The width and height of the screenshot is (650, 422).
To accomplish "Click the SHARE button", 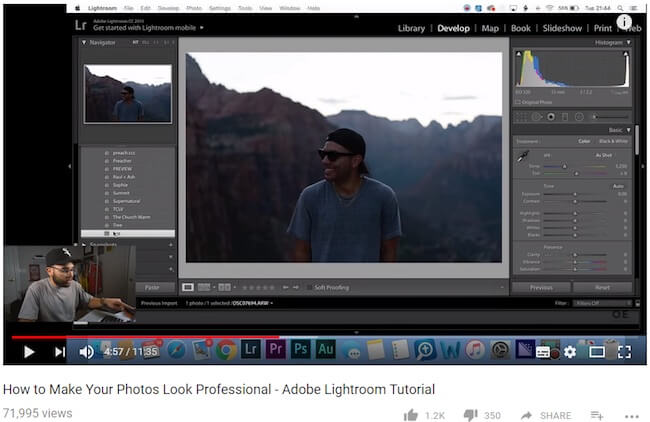I will pyautogui.click(x=547, y=415).
